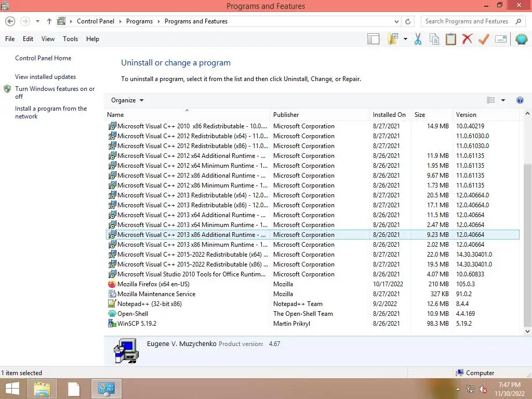
Task: Expand the view options dropdown arrow
Action: 503,100
